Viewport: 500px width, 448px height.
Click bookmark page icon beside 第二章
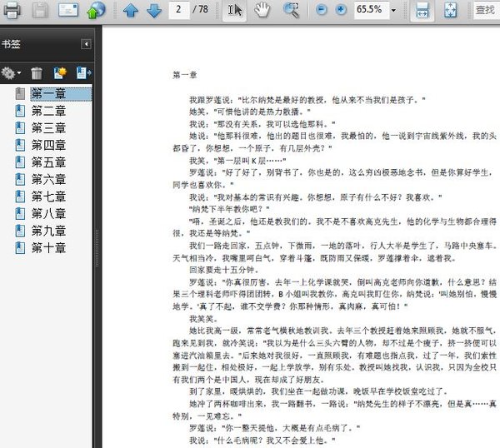click(x=20, y=111)
